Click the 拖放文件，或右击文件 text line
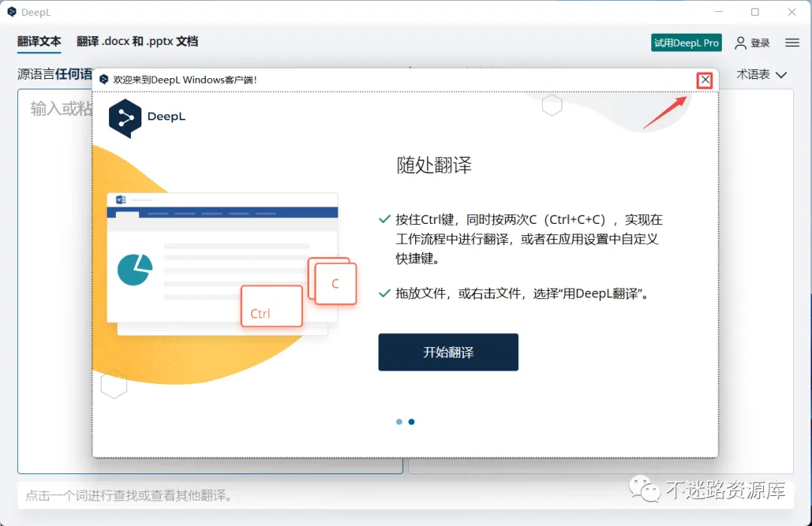812x526 pixels. pyautogui.click(x=522, y=294)
